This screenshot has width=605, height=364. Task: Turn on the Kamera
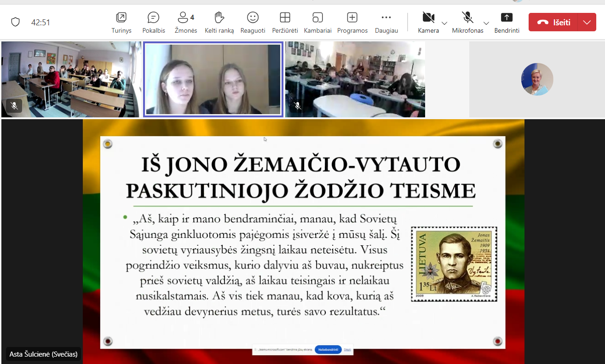(428, 23)
